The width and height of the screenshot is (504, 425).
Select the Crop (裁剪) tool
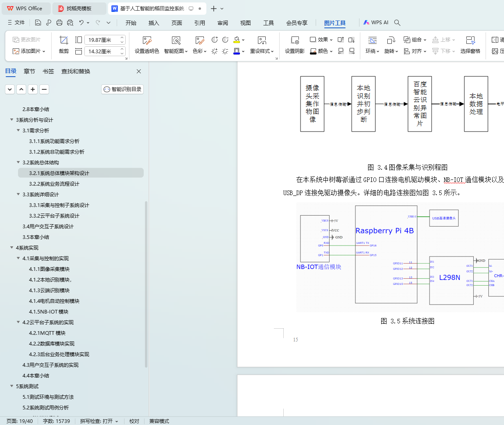[x=64, y=45]
